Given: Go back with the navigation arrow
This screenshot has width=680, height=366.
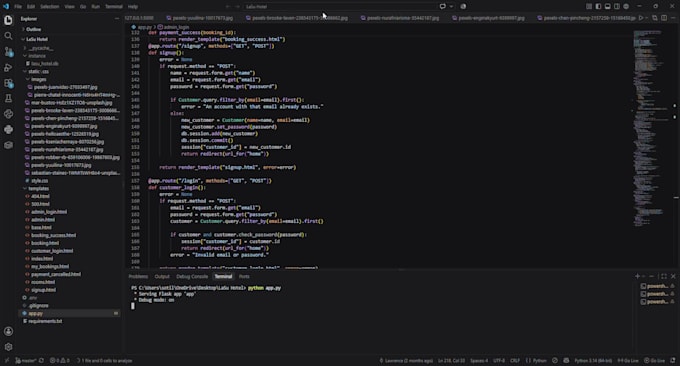Looking at the screenshot, I should click(228, 7).
